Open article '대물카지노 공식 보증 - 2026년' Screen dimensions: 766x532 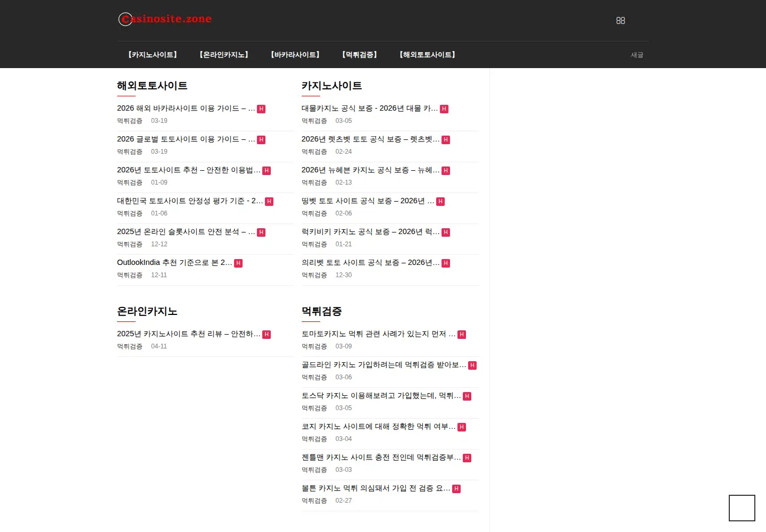coord(370,109)
